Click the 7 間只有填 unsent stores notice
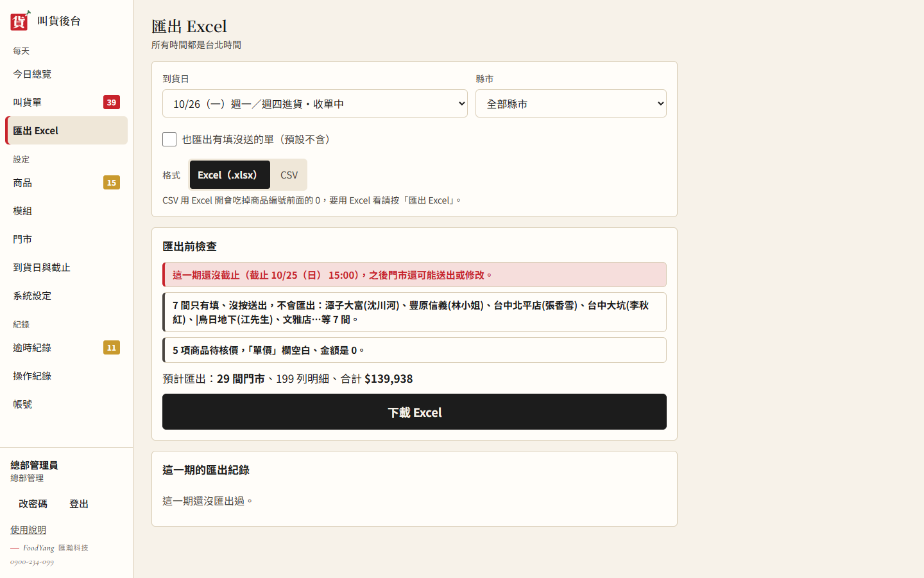 coord(415,312)
